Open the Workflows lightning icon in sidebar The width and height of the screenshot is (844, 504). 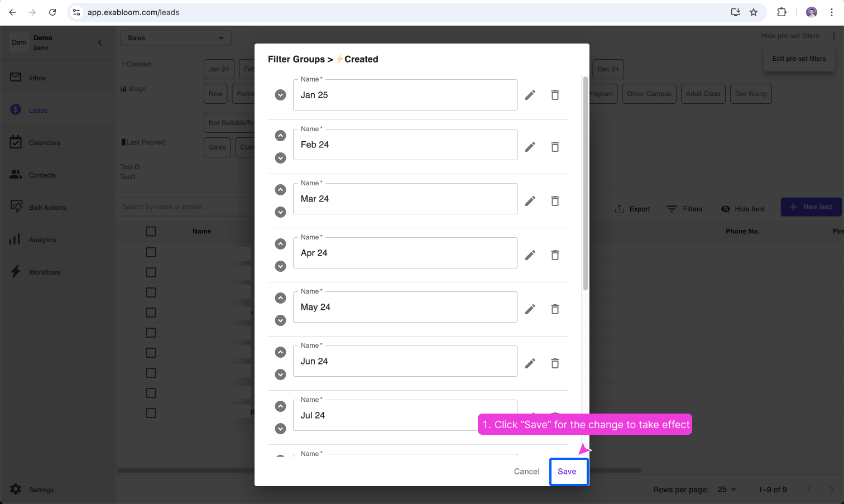click(x=16, y=272)
